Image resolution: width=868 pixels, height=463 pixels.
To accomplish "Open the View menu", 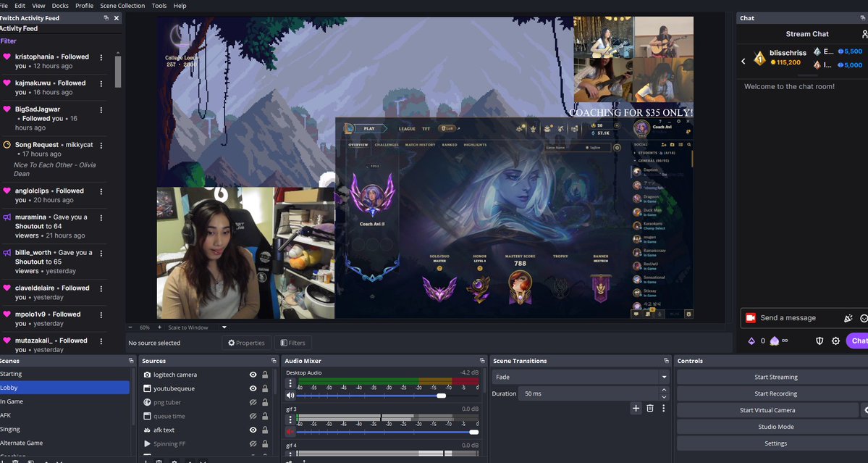I will (x=39, y=6).
